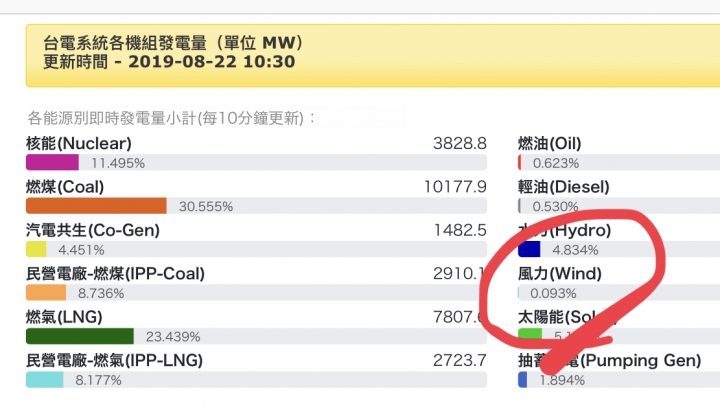Select the yellow Co-Gen bar segment
The image size is (720, 410).
[36, 249]
